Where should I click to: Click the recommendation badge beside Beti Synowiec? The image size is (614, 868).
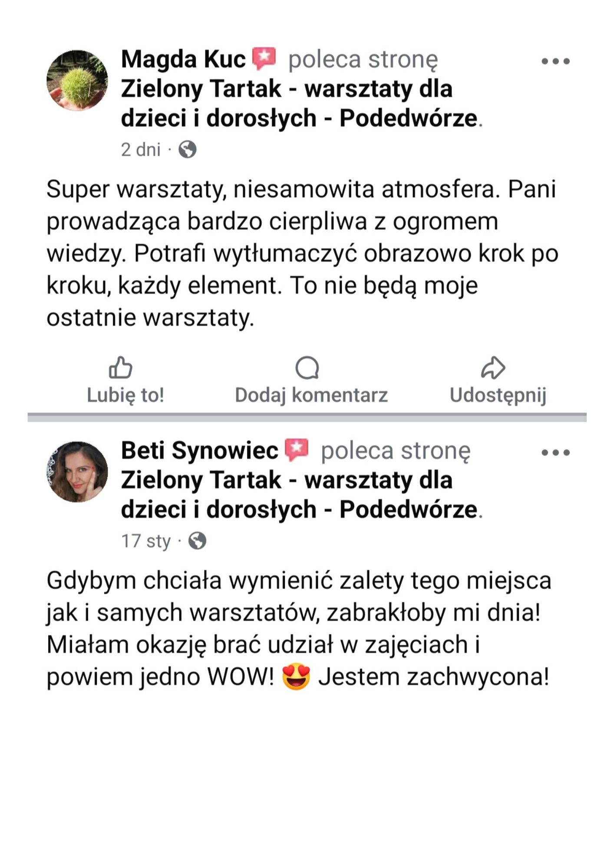[297, 450]
